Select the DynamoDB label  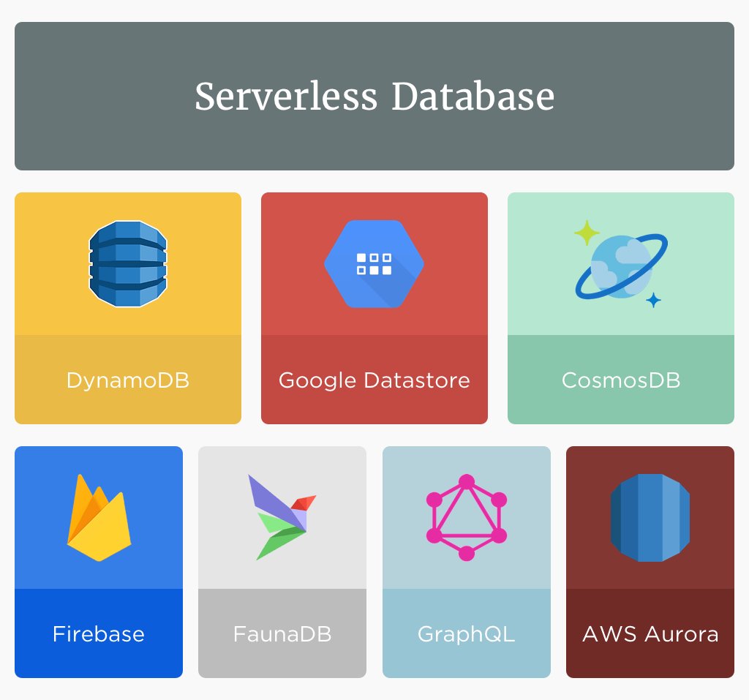click(128, 380)
